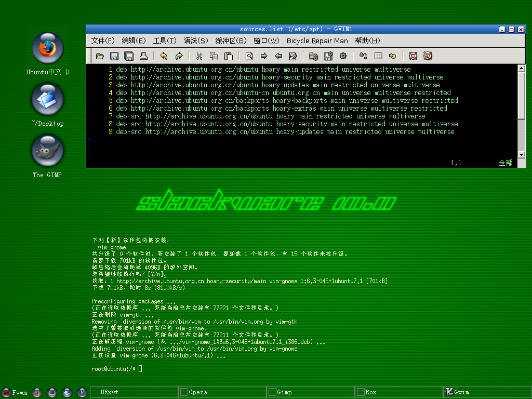Screen dimensions: 532x399
Task: Run script using the gear icon
Action: click(343, 56)
